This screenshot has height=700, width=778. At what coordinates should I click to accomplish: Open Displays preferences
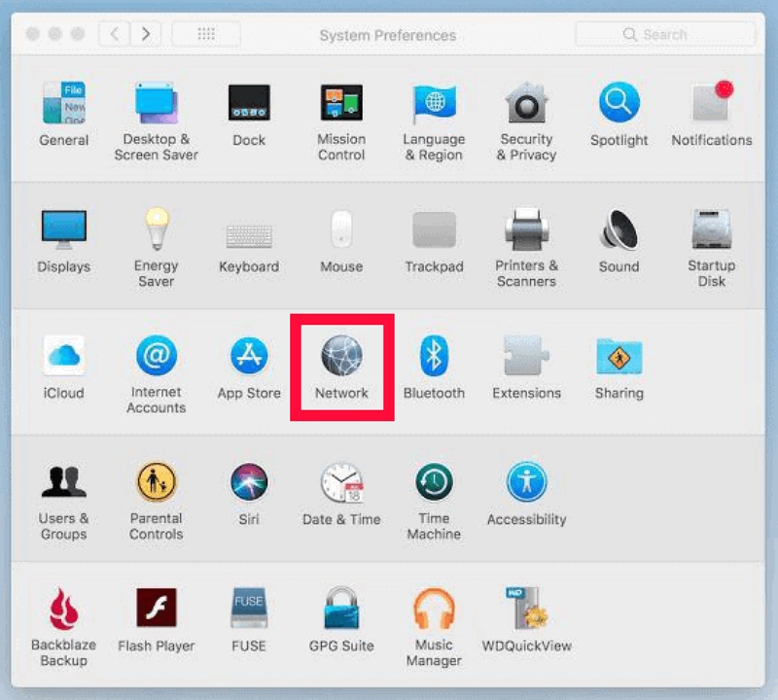pos(63,241)
